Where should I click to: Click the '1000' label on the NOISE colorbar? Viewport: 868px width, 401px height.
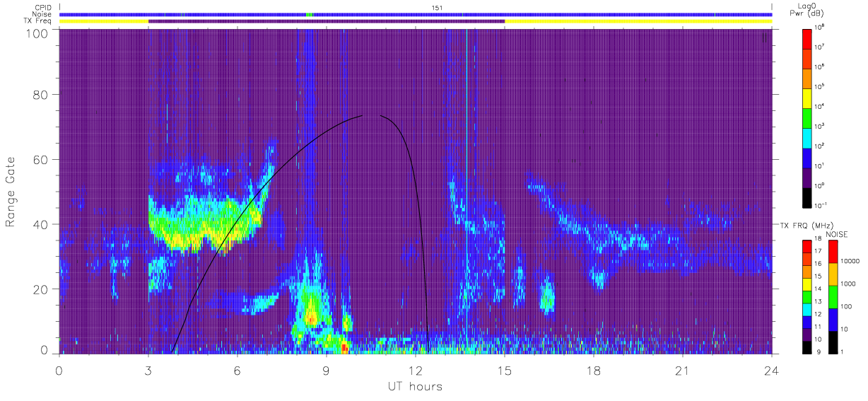pos(848,284)
